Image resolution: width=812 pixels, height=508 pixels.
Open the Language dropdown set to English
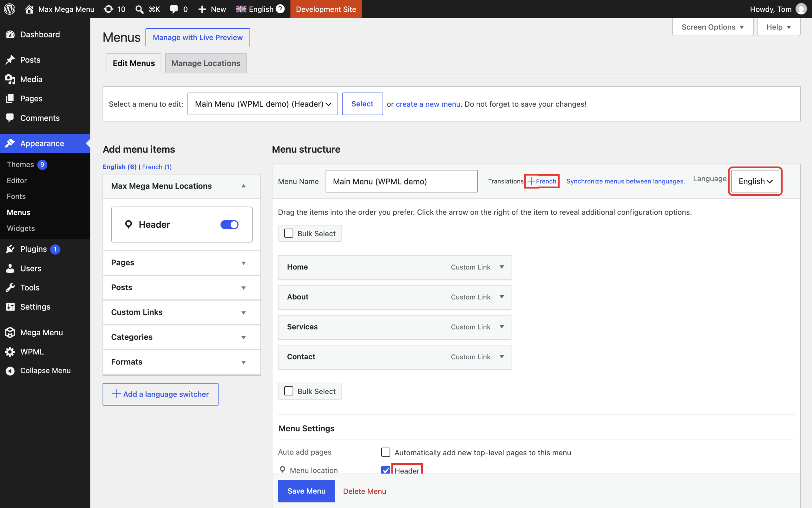coord(755,181)
